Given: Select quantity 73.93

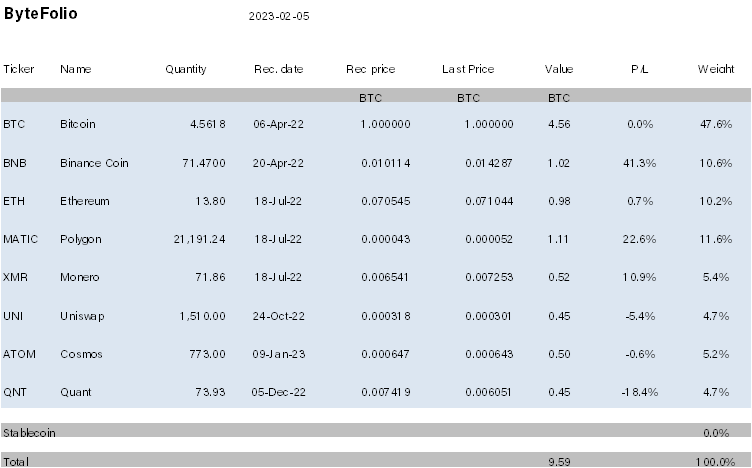Looking at the screenshot, I should [x=210, y=392].
